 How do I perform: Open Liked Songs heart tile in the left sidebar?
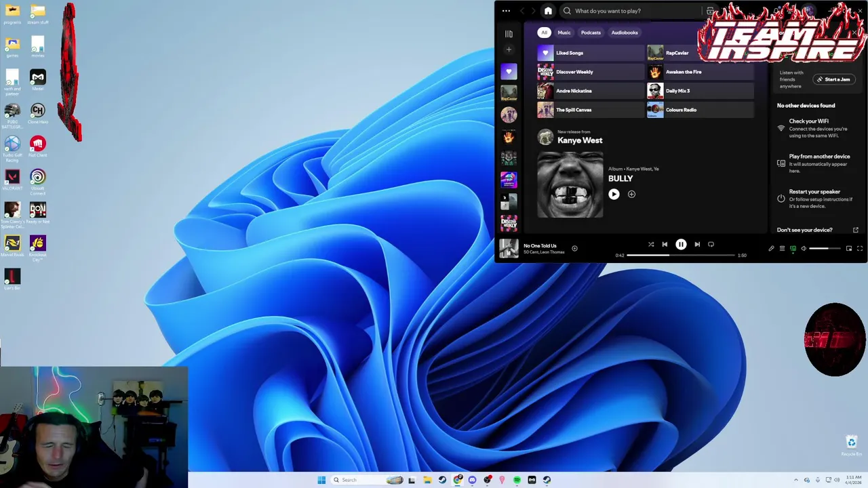(509, 71)
